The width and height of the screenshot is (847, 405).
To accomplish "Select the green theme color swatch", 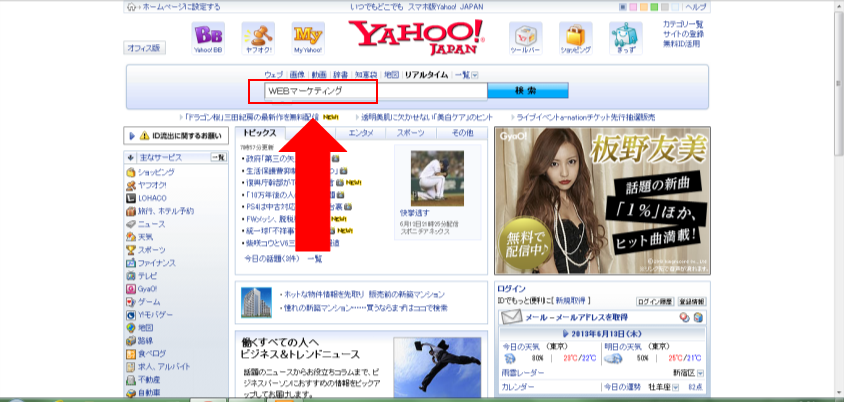I will point(654,7).
